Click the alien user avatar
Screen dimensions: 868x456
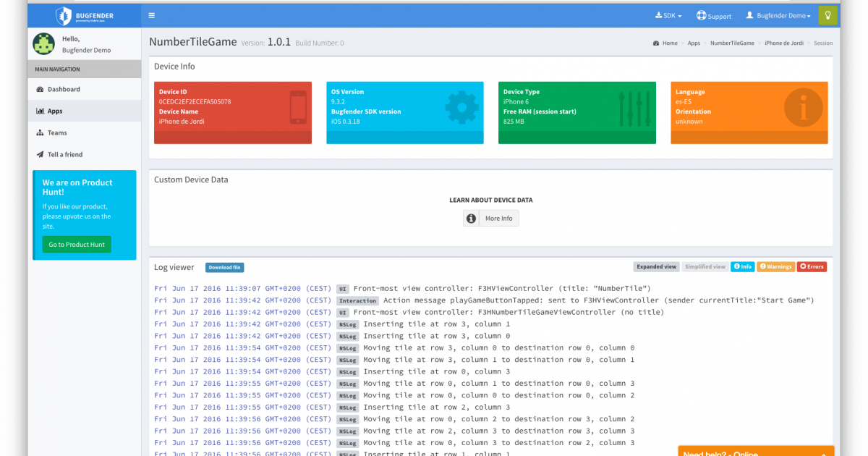tap(43, 44)
